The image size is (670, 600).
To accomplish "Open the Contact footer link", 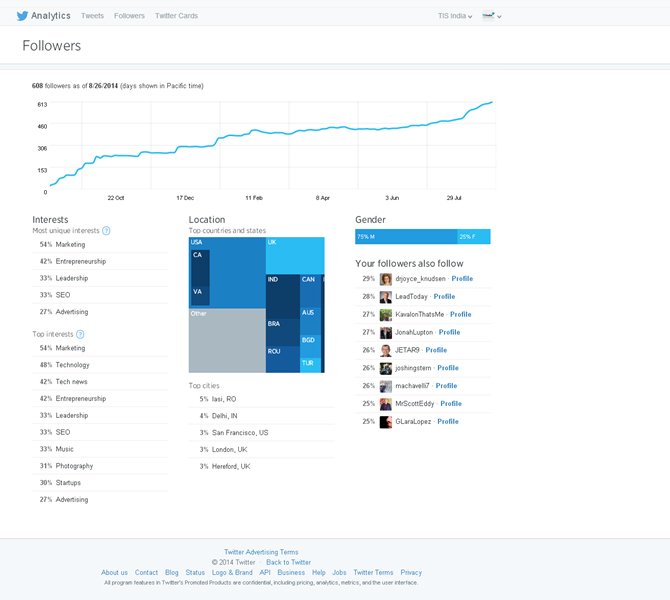I will [x=146, y=573].
